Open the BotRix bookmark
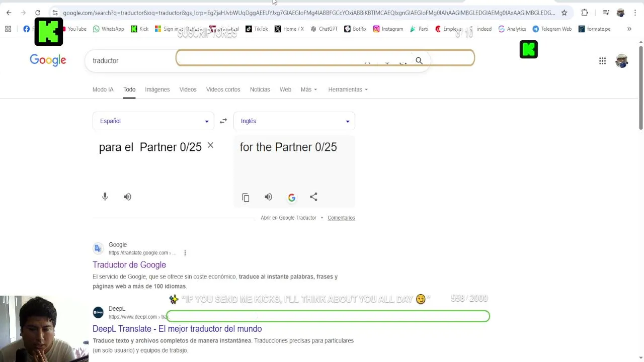Screen dimensions: 644x362 355,29
